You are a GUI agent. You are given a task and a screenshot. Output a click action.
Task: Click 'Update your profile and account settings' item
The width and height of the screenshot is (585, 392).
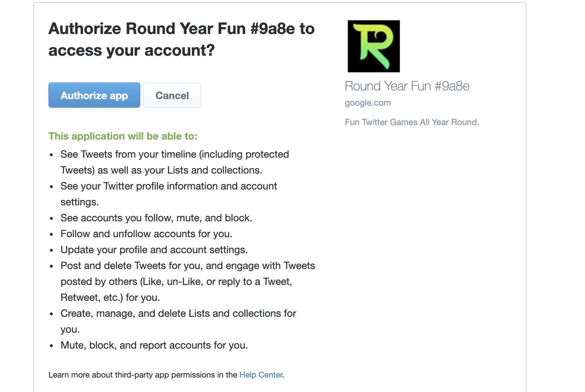[154, 250]
